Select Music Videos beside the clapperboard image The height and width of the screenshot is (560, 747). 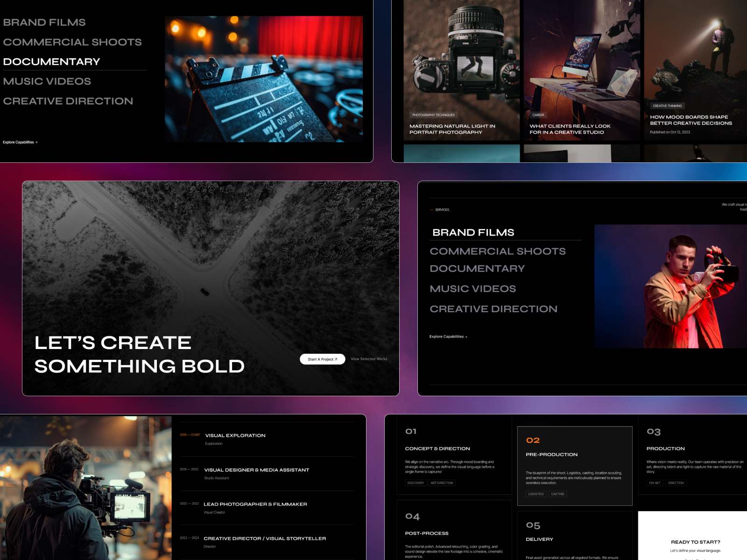(x=47, y=81)
